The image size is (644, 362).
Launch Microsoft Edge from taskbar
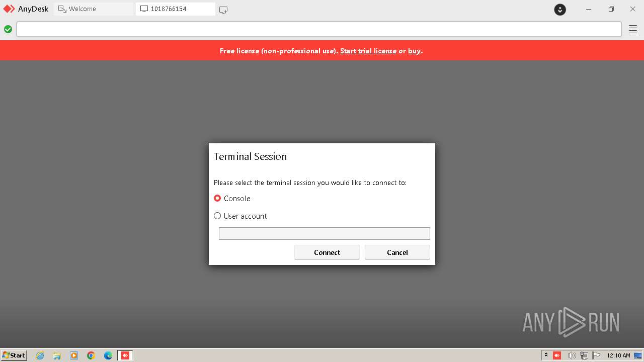[x=108, y=355]
